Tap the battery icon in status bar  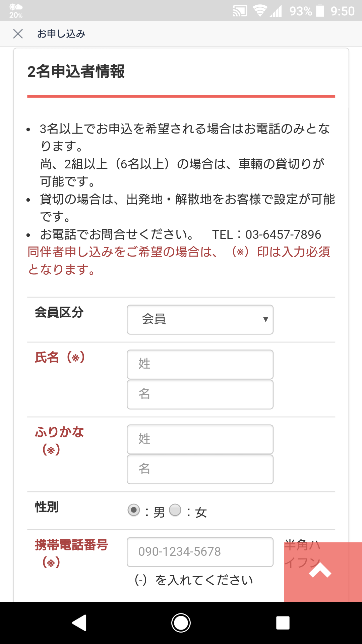click(x=320, y=11)
